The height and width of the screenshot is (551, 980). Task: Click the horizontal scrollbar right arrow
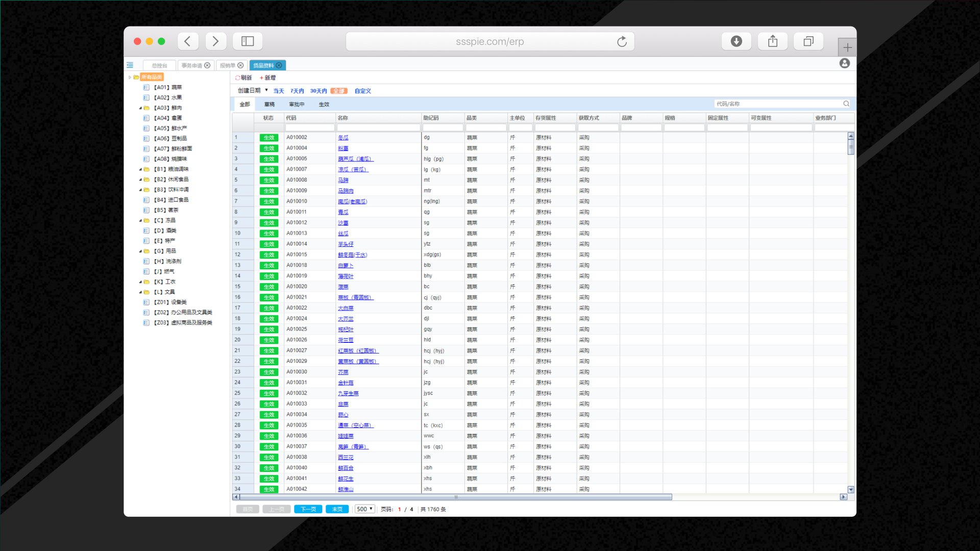[843, 497]
